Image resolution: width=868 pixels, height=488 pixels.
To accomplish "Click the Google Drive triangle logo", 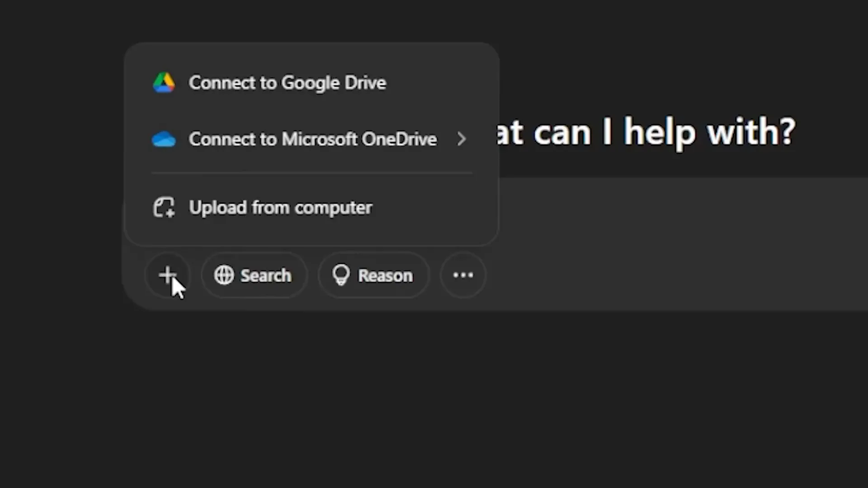I will pos(164,83).
